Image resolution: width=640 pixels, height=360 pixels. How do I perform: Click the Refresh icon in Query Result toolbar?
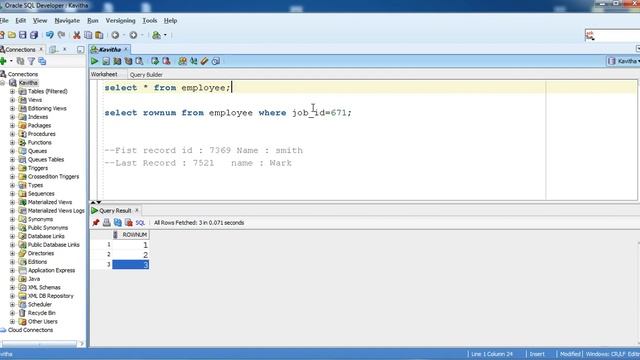(x=118, y=223)
